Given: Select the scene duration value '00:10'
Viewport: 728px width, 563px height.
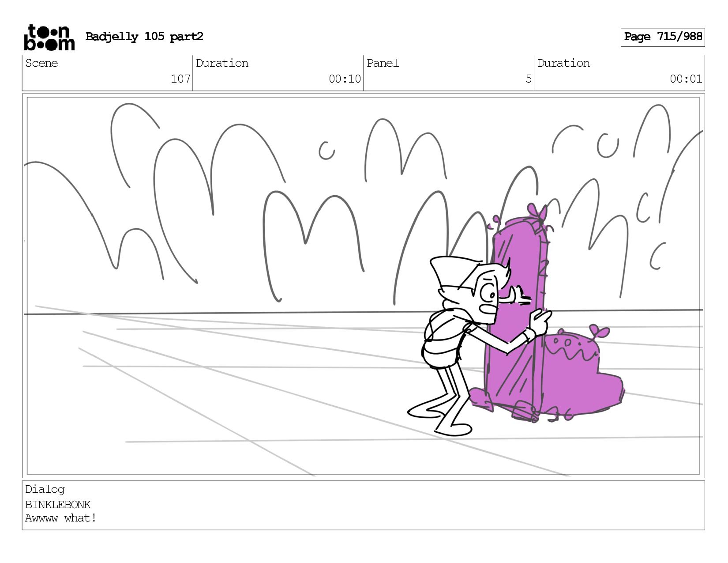Looking at the screenshot, I should (x=345, y=79).
